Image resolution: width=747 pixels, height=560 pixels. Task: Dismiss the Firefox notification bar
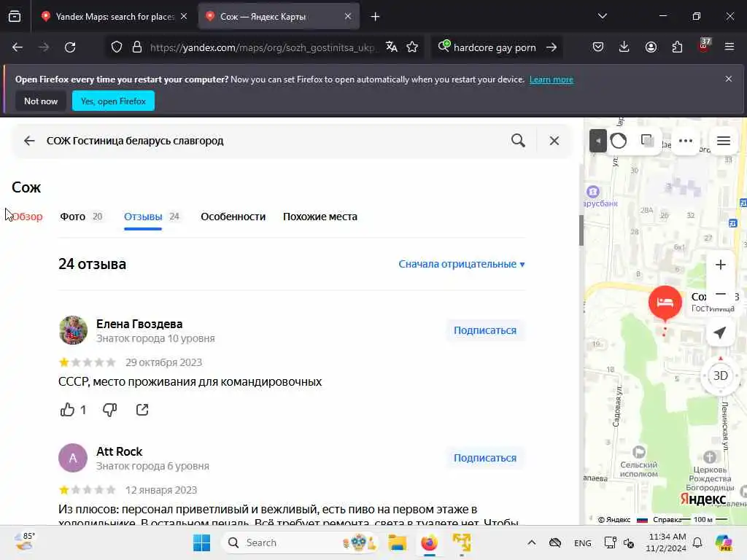(729, 79)
